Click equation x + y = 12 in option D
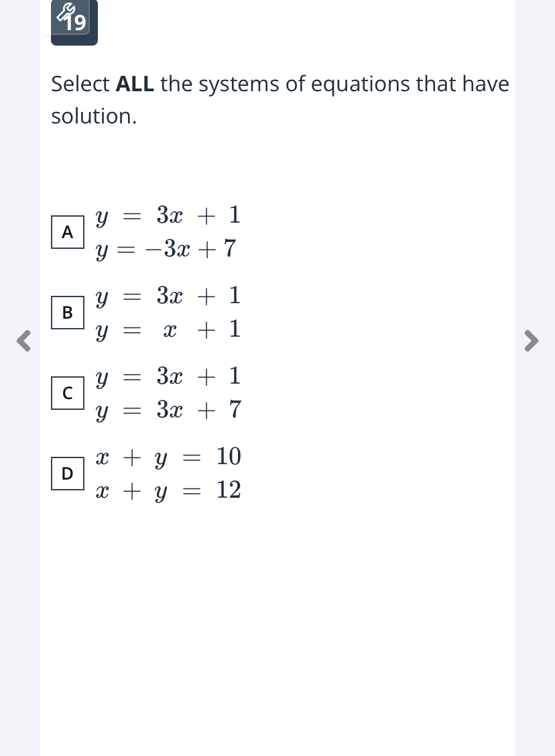Viewport: 555px width, 756px height. (x=168, y=491)
